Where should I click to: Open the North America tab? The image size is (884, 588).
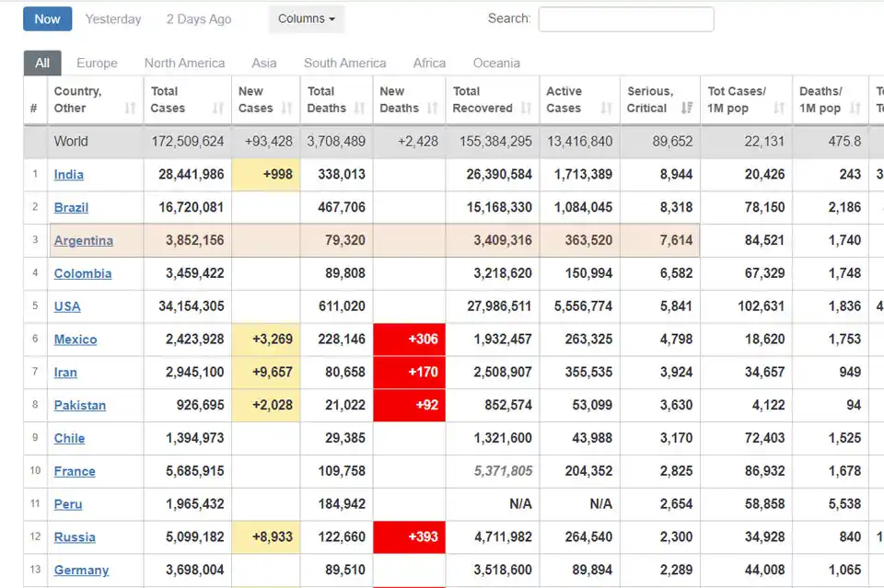[184, 63]
